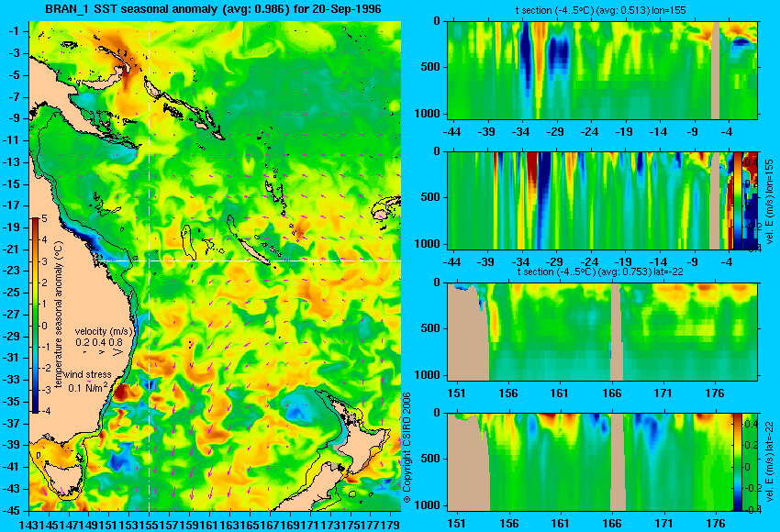Image resolution: width=780 pixels, height=532 pixels.
Task: Click the 'vel. E (m/s) lon=155' axis label
Action: coord(769,202)
